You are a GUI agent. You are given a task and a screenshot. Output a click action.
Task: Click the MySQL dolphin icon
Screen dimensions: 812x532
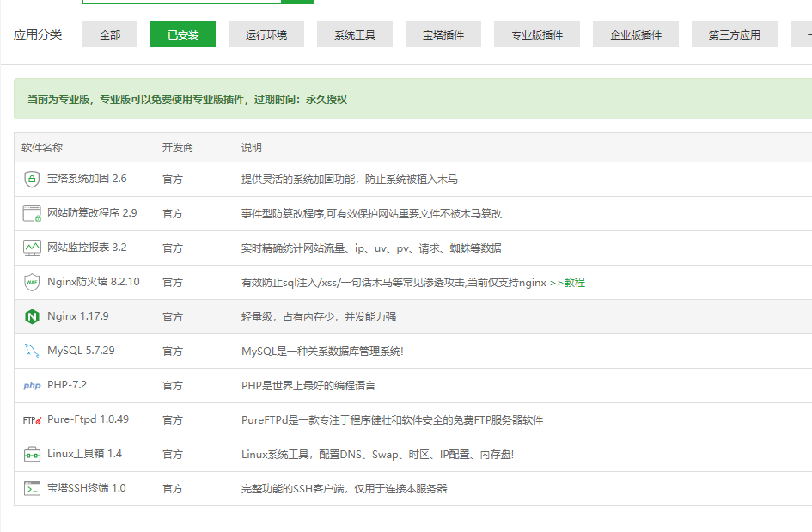tap(32, 351)
